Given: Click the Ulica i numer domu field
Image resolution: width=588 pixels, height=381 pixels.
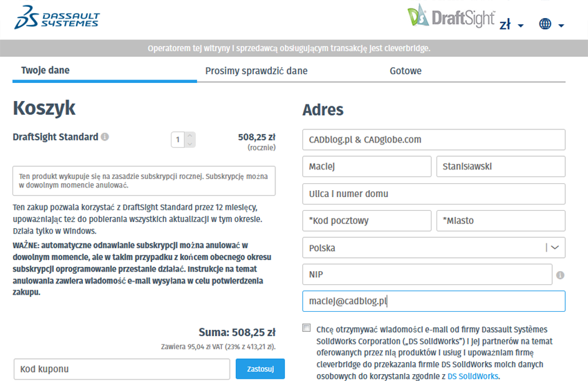Looking at the screenshot, I should (434, 194).
